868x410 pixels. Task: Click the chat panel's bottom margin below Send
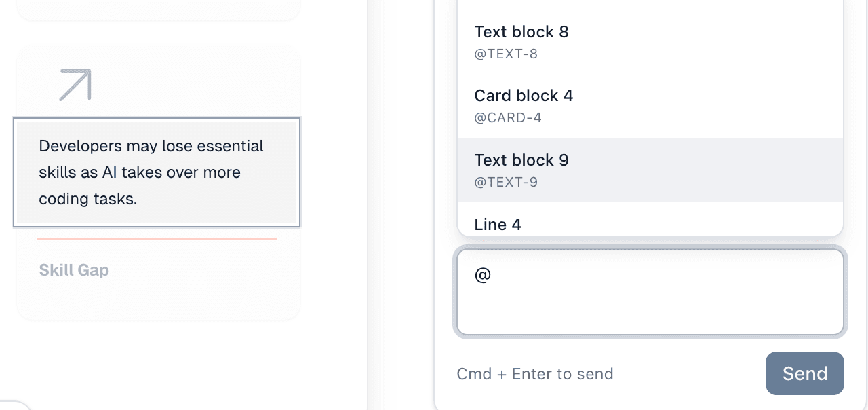click(650, 403)
